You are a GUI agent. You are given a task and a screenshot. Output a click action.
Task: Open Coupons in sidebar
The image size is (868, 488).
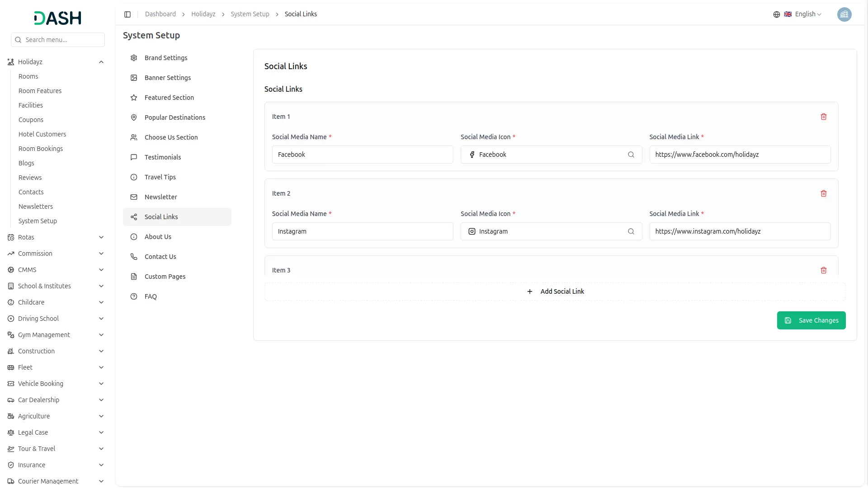coord(31,120)
